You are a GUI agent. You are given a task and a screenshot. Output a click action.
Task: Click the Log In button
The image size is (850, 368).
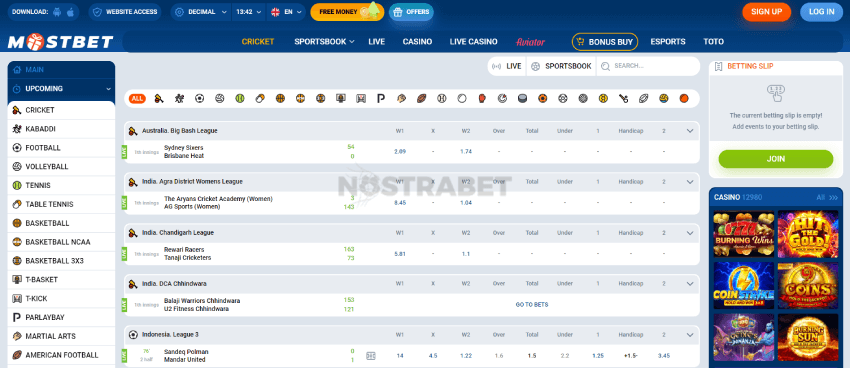coord(821,12)
